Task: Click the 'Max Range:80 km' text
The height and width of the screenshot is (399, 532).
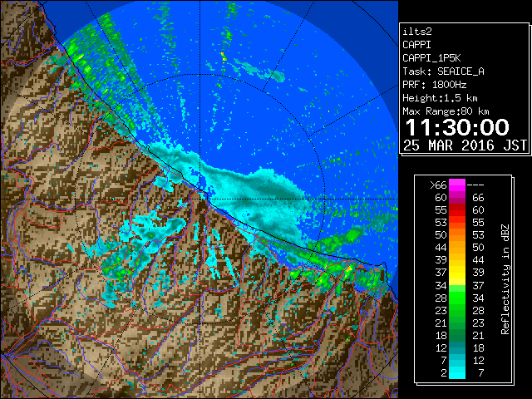Action: (446, 111)
